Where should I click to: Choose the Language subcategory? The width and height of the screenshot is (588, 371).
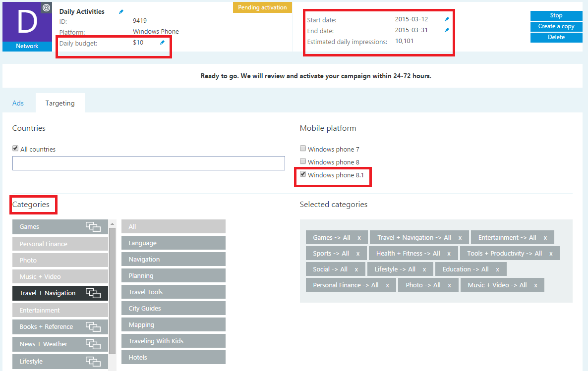(173, 243)
